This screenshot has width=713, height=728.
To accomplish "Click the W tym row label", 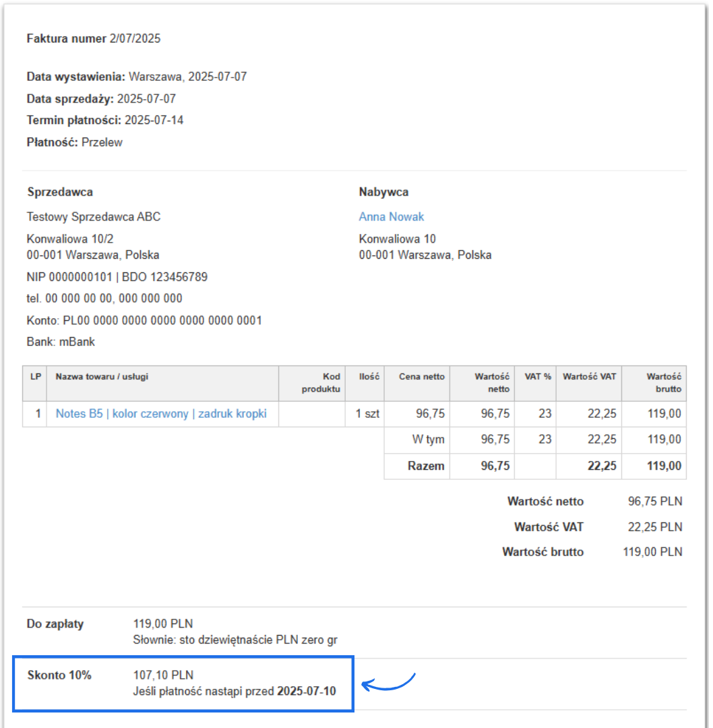I will pos(429,439).
